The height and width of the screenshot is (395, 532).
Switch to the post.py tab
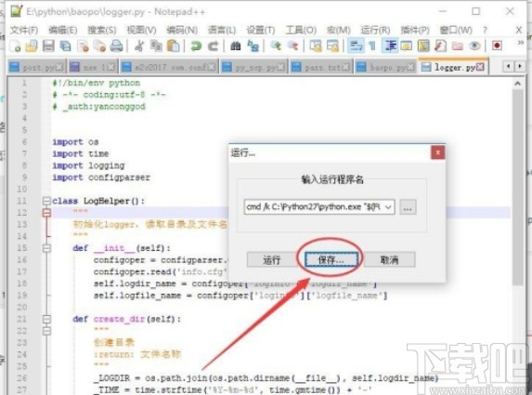[x=36, y=67]
